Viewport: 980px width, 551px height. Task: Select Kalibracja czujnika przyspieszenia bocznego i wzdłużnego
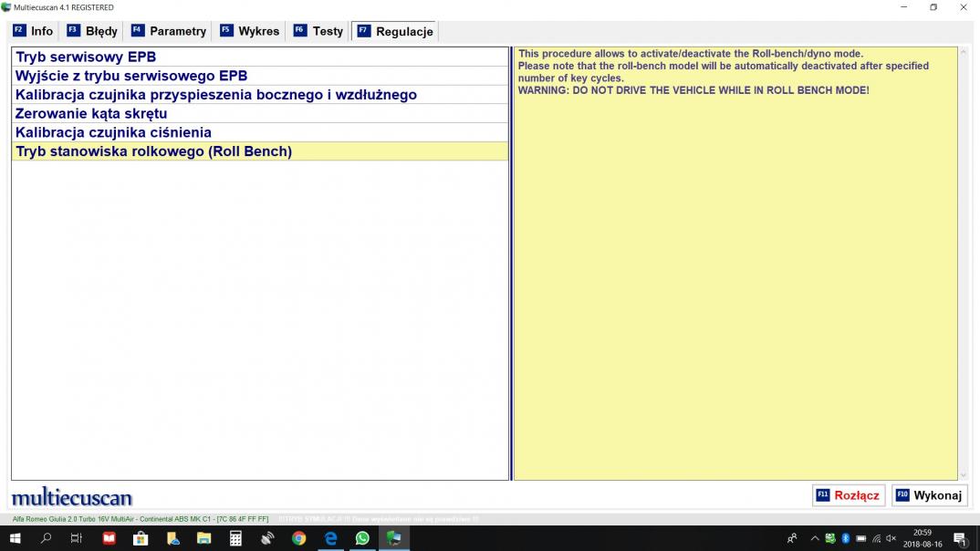[260, 94]
